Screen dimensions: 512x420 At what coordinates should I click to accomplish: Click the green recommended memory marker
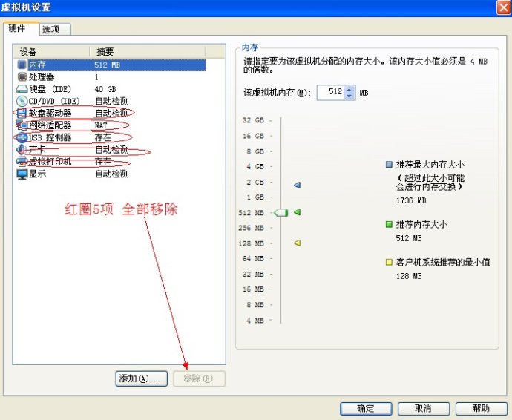tap(297, 212)
